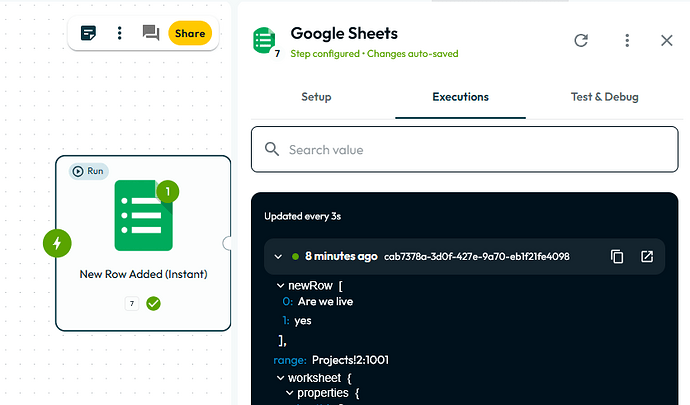Click the execution ID cab7378a text
This screenshot has height=405, width=690.
coord(477,257)
